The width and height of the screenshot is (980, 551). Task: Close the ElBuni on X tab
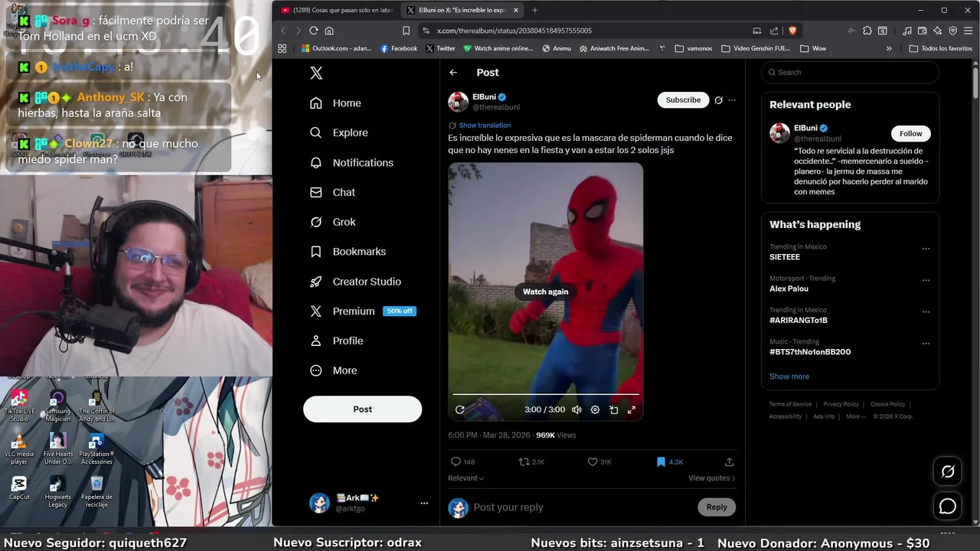pos(516,11)
